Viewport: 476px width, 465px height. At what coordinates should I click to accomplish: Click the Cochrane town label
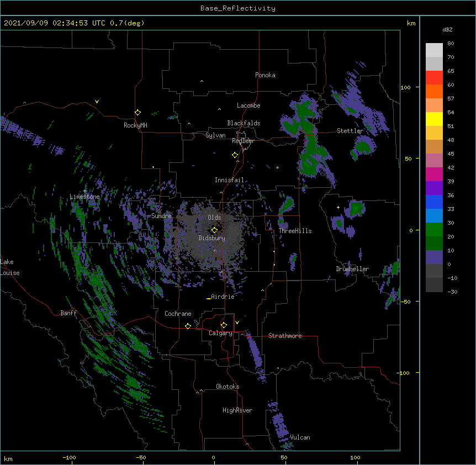tap(178, 314)
